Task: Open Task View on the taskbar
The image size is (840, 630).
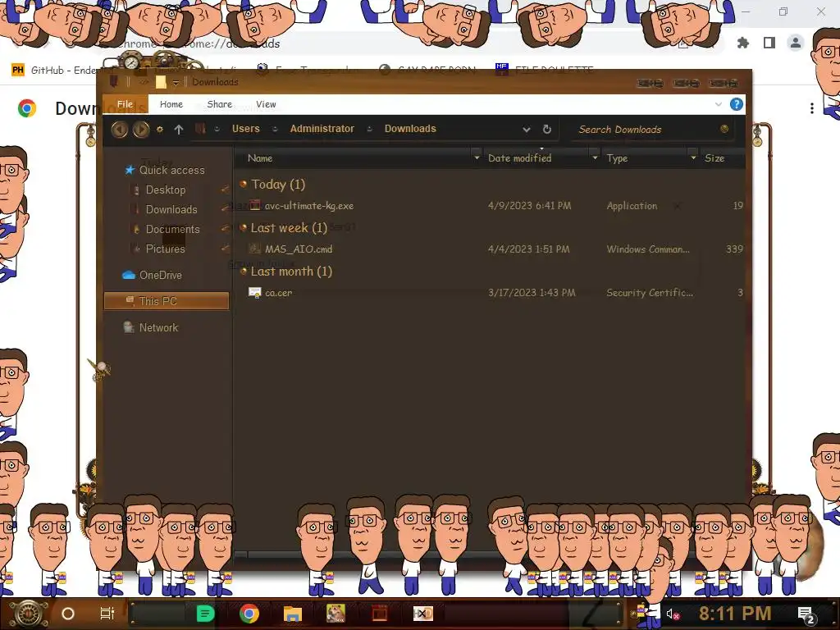Action: 107,614
